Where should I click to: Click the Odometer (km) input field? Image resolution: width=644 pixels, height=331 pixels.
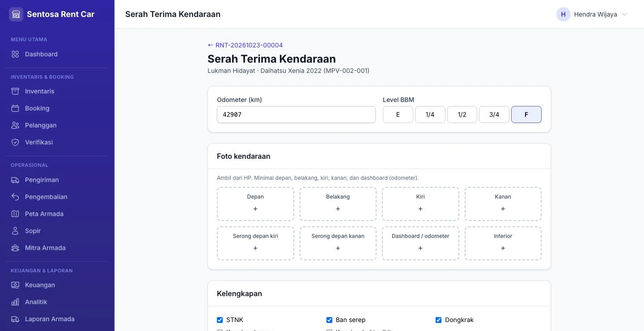[296, 115]
